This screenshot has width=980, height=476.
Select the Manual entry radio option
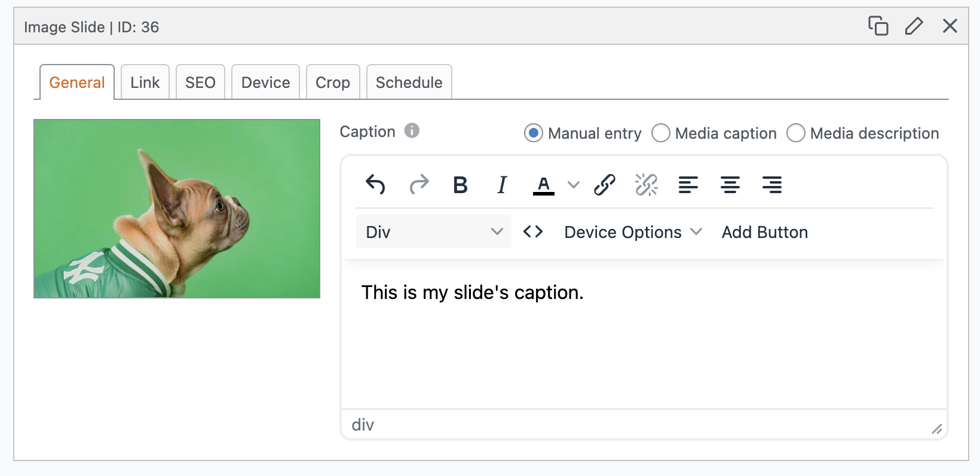[534, 133]
